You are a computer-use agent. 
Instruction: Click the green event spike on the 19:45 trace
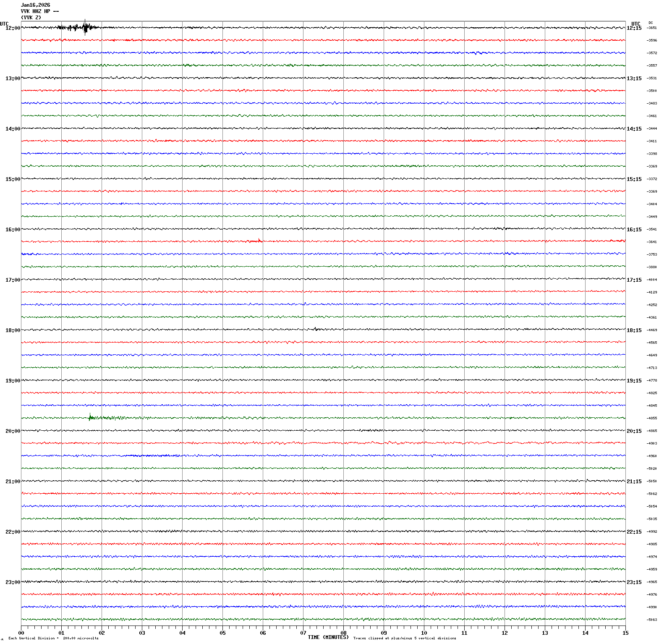[90, 417]
